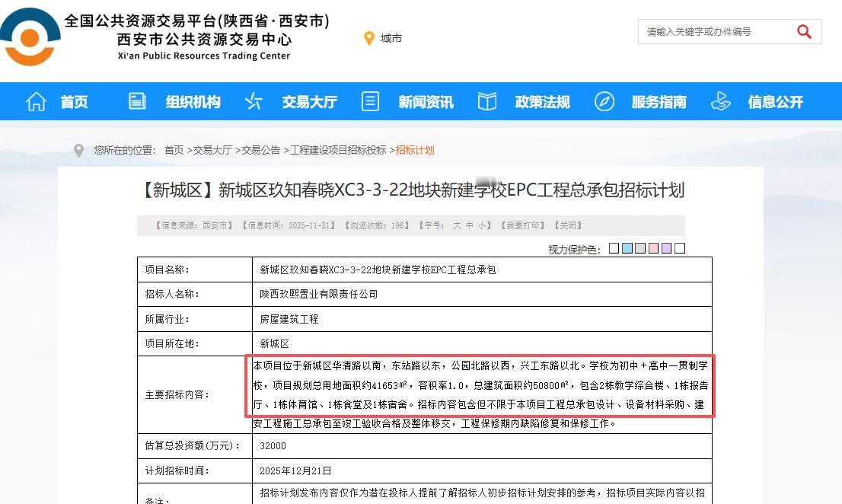Click the hand icon beside 信息公开
842x504 pixels.
tap(721, 101)
